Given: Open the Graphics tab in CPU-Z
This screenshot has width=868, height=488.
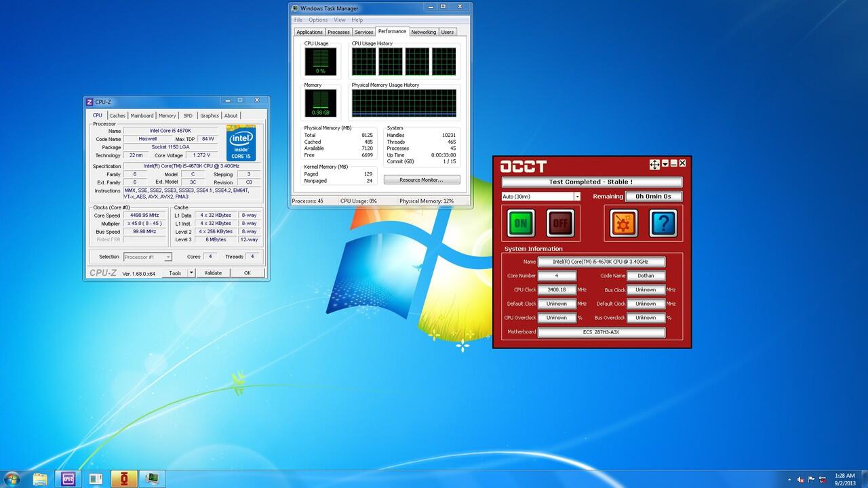Looking at the screenshot, I should pyautogui.click(x=210, y=116).
